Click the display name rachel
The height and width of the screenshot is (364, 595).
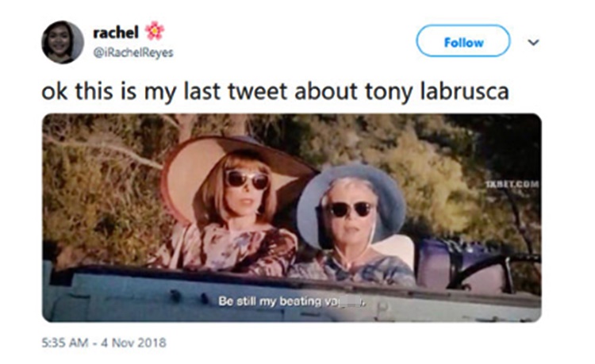tap(116, 33)
